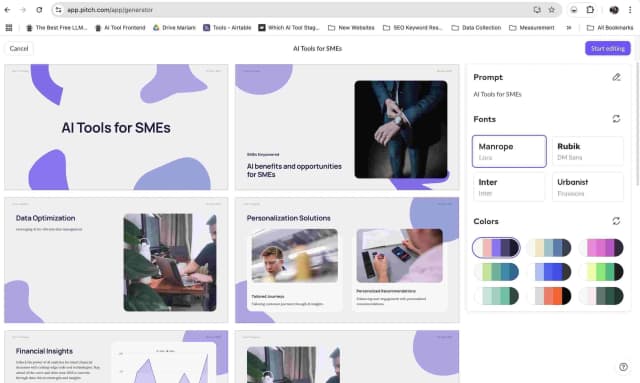Refresh font suggestions icon
The width and height of the screenshot is (640, 383).
[x=616, y=119]
